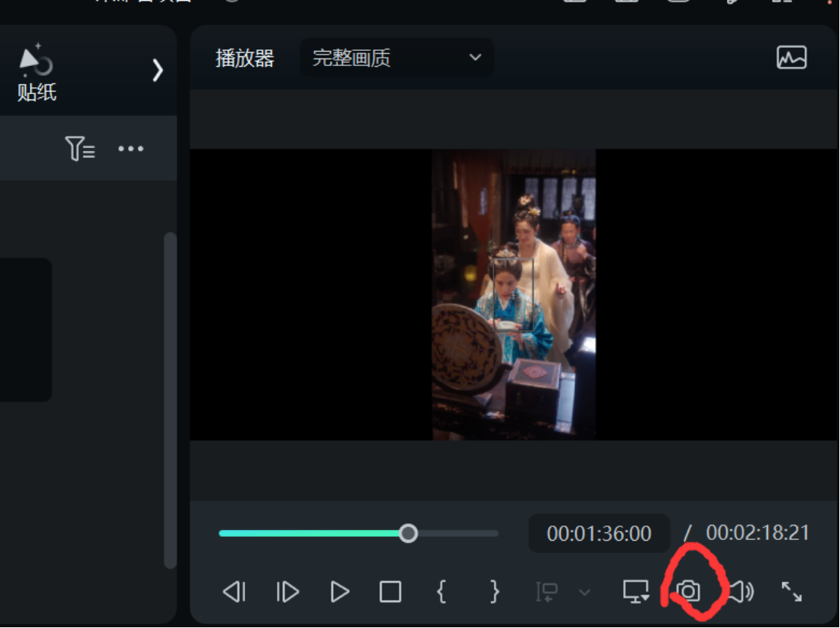
Task: Click the mark-in brace icon
Action: [x=442, y=592]
